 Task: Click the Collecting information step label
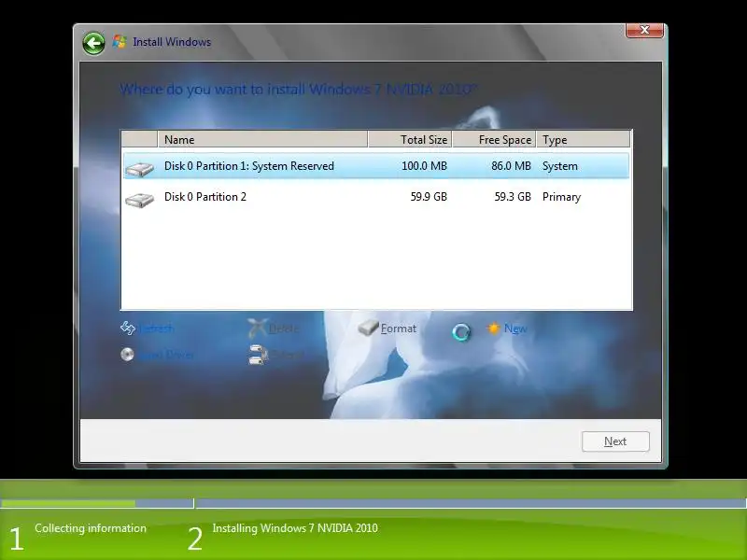pyautogui.click(x=91, y=528)
